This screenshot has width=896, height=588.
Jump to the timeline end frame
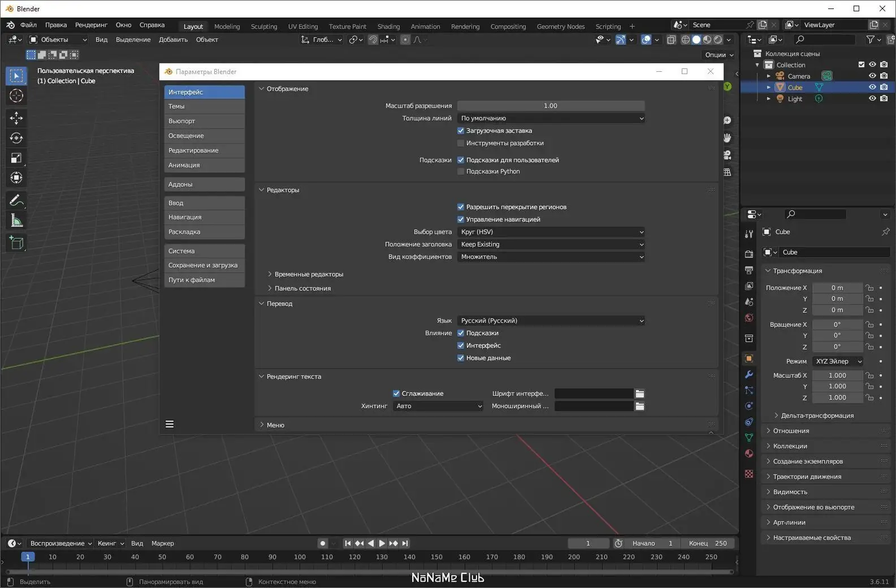pos(405,543)
